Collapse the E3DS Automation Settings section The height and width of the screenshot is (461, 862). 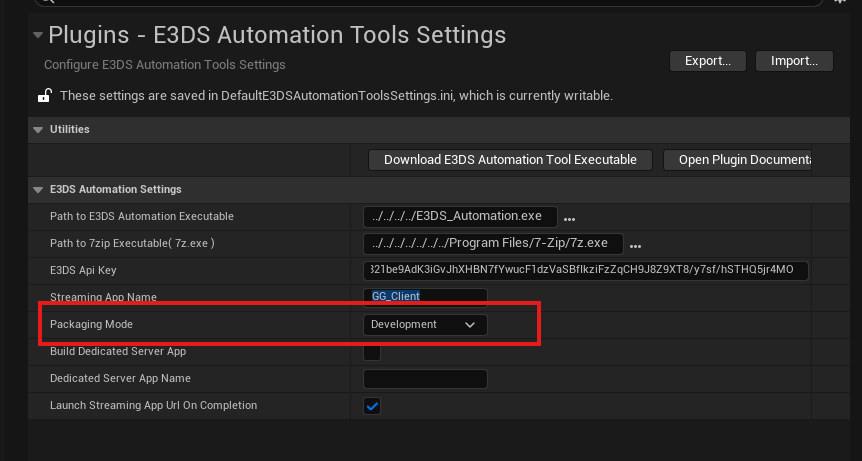38,190
